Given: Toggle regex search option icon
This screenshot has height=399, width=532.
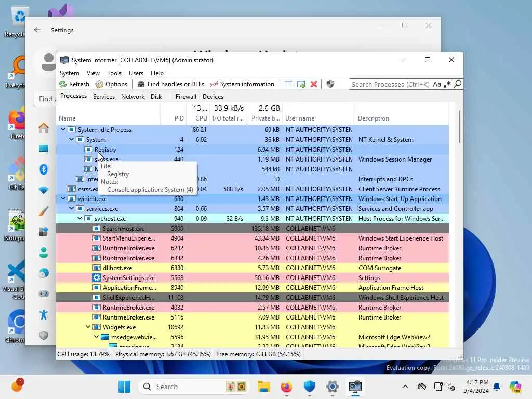Looking at the screenshot, I should click(x=447, y=84).
